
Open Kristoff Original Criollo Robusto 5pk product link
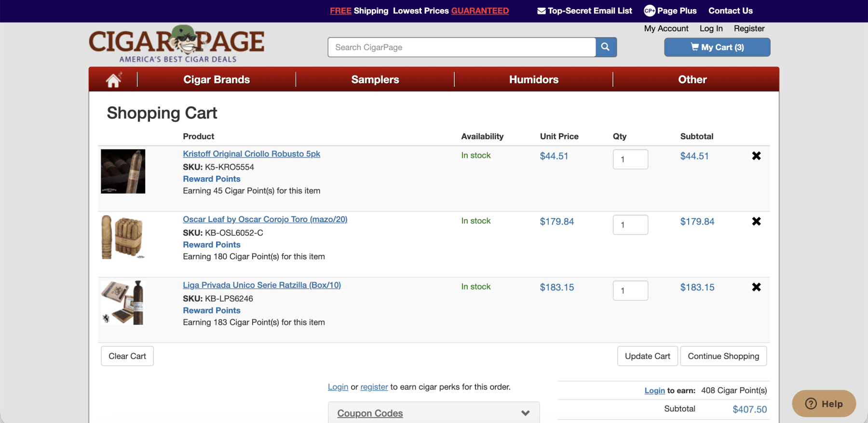(251, 154)
